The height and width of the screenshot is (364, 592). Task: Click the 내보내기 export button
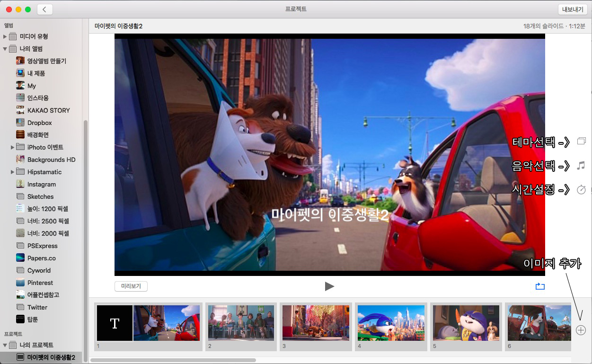(x=572, y=9)
